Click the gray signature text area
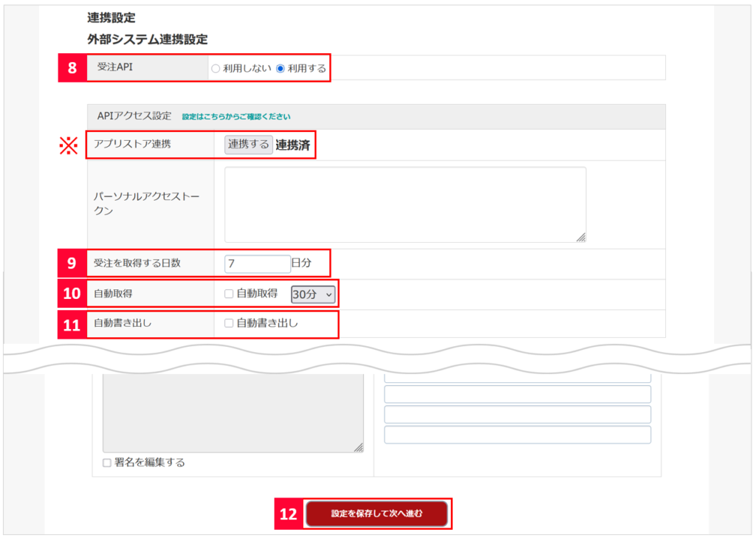The width and height of the screenshot is (756, 538). [233, 412]
